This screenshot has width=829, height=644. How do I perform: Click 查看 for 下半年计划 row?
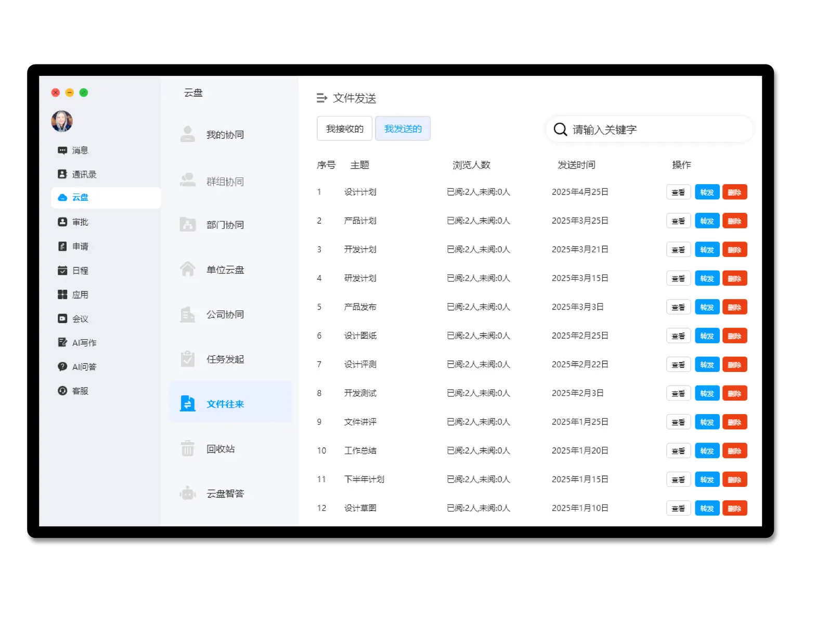pyautogui.click(x=678, y=480)
